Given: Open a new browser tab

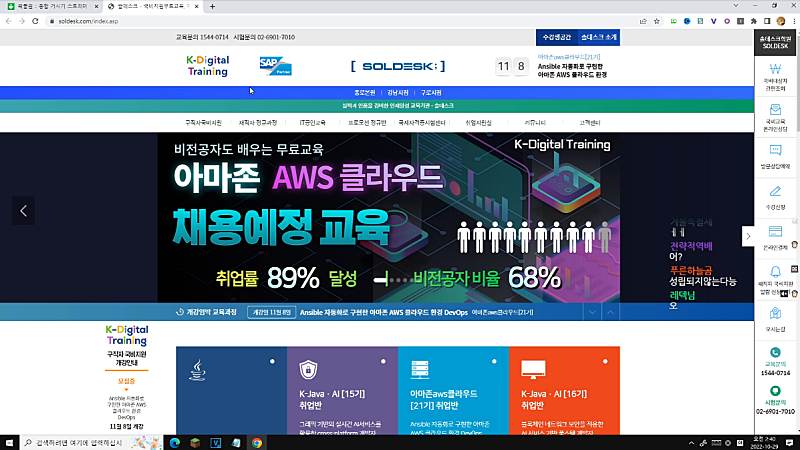Looking at the screenshot, I should tap(212, 7).
